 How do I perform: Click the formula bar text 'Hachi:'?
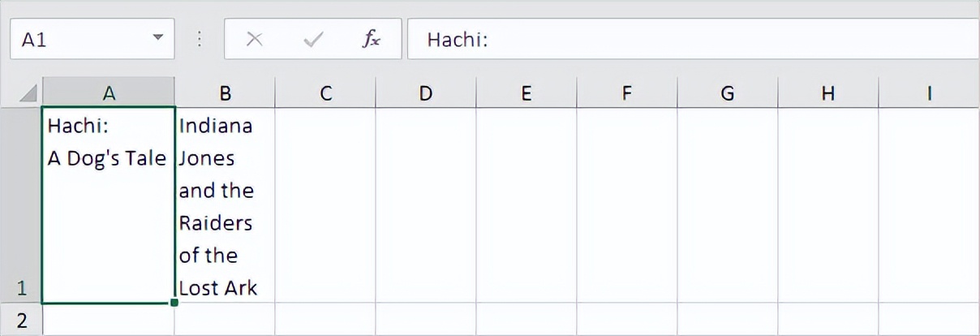click(x=458, y=40)
